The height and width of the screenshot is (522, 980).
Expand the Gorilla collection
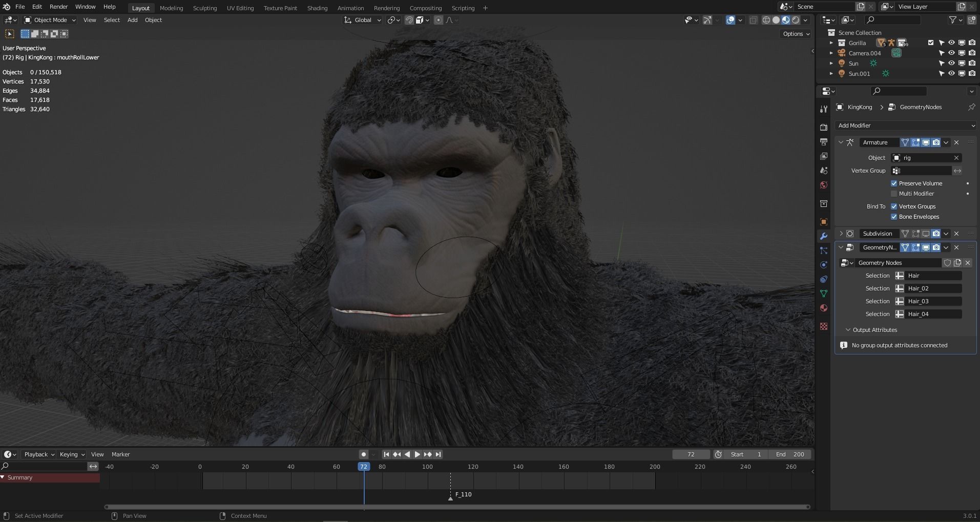click(x=831, y=43)
